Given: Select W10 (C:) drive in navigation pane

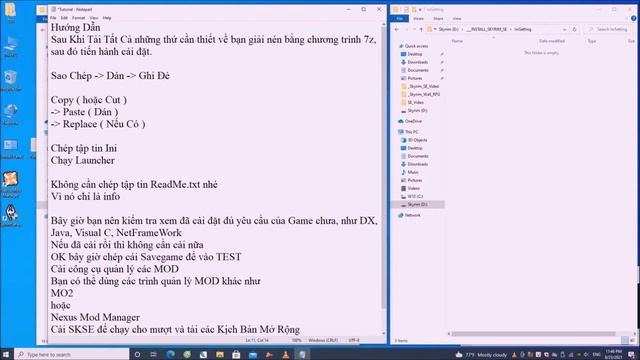Looking at the screenshot, I should pyautogui.click(x=411, y=196).
